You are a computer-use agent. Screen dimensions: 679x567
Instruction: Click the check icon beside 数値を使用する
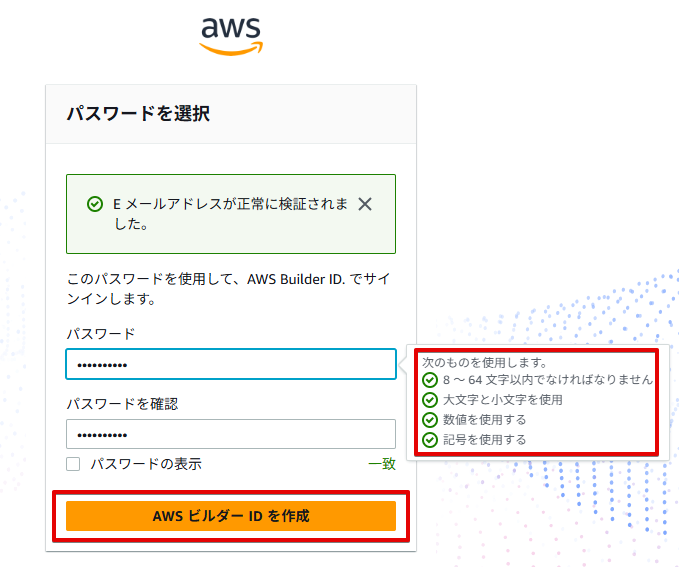[430, 420]
